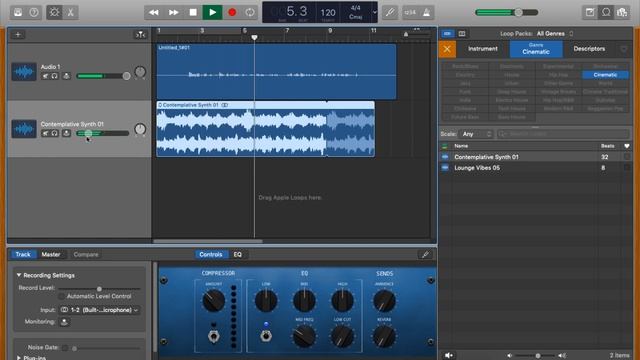Adjust the Audio 1 track volume slider

[x=103, y=76]
